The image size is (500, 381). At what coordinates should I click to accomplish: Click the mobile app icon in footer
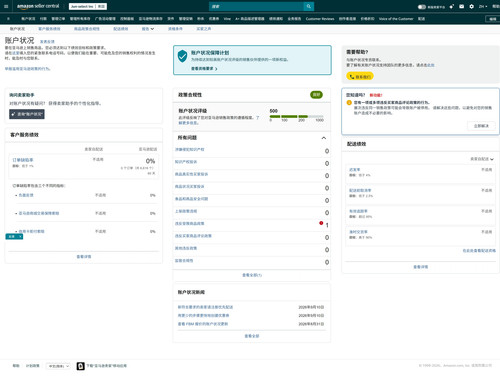(x=80, y=366)
